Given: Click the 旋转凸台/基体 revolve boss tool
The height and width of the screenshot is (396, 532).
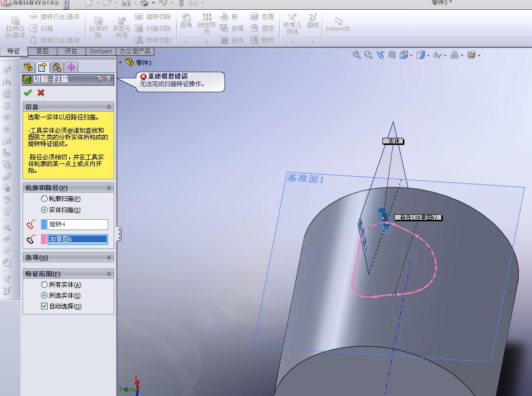Looking at the screenshot, I should 55,16.
